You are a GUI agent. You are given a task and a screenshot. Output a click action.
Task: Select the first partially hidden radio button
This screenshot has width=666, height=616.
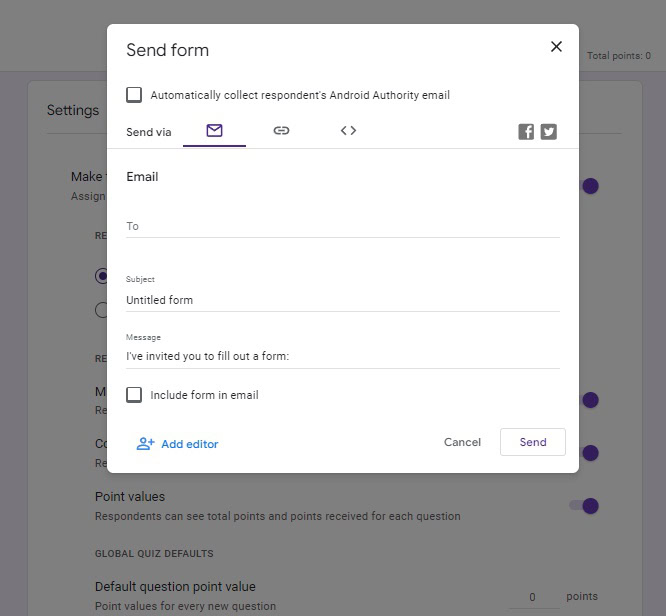pos(101,276)
